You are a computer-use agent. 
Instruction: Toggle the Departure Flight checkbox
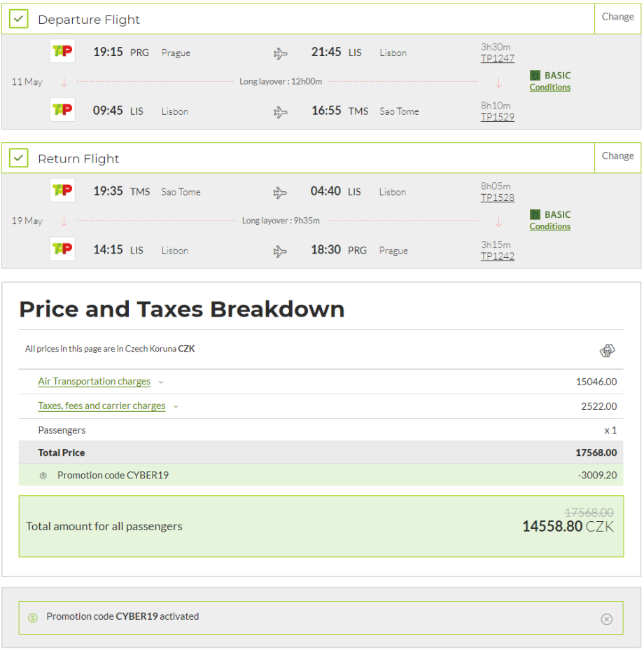pyautogui.click(x=19, y=20)
